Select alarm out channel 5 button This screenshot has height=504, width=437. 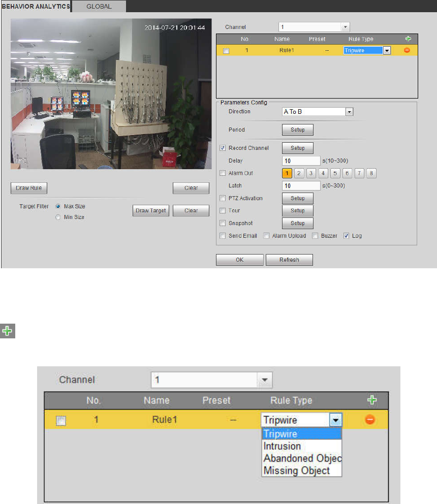(335, 173)
